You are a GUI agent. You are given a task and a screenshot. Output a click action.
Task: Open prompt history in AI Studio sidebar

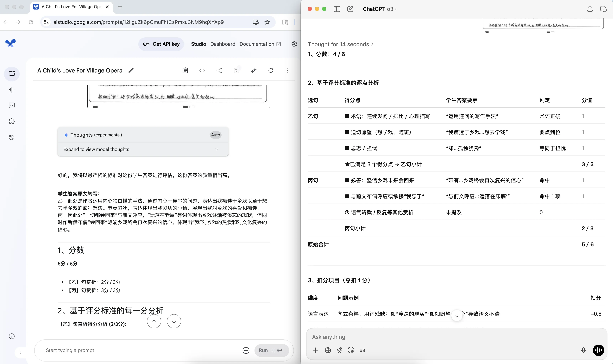tap(12, 137)
